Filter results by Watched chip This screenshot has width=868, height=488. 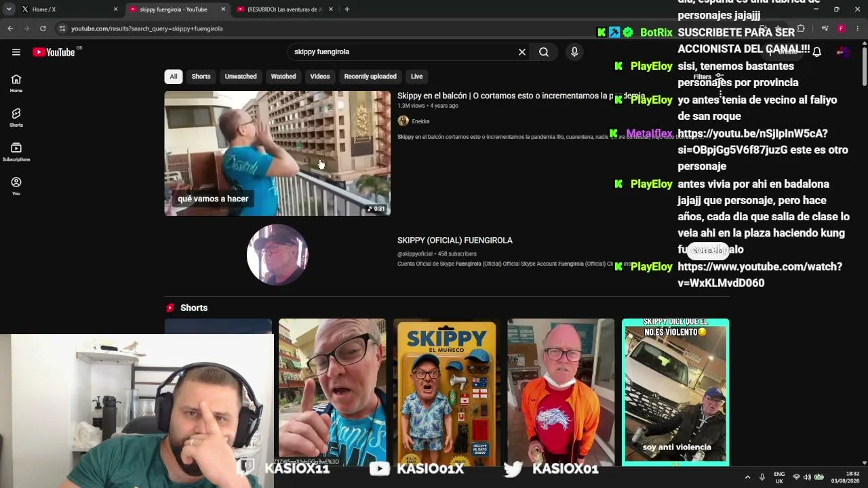click(x=283, y=77)
